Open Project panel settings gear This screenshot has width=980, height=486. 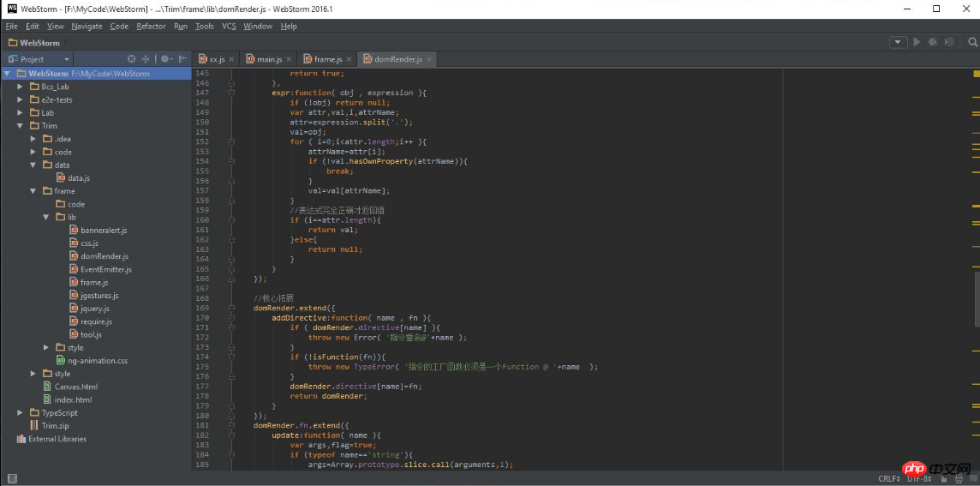[165, 59]
